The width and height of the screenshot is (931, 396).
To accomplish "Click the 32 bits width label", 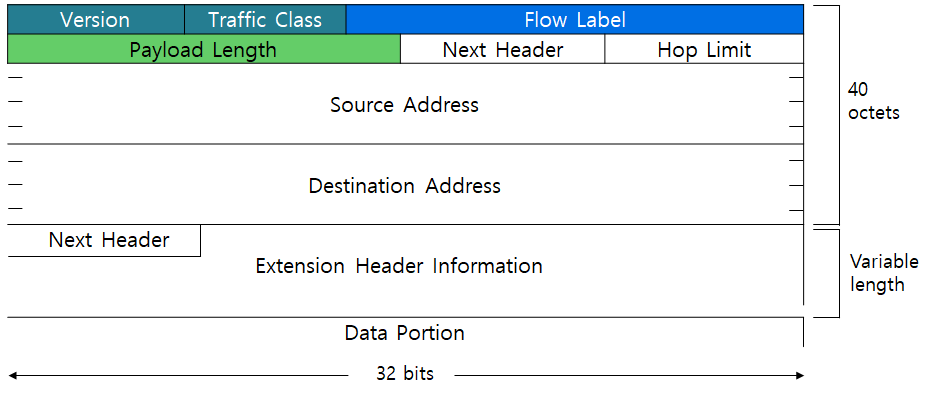I will (x=405, y=375).
